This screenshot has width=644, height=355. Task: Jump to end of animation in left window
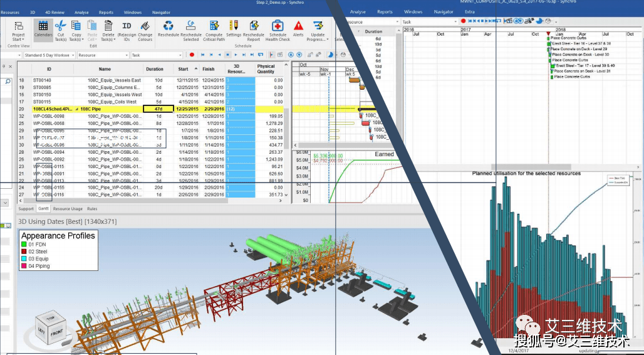[x=252, y=55]
